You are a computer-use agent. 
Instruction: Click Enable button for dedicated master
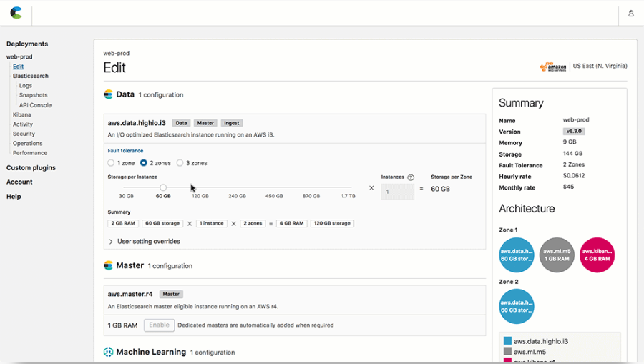159,325
